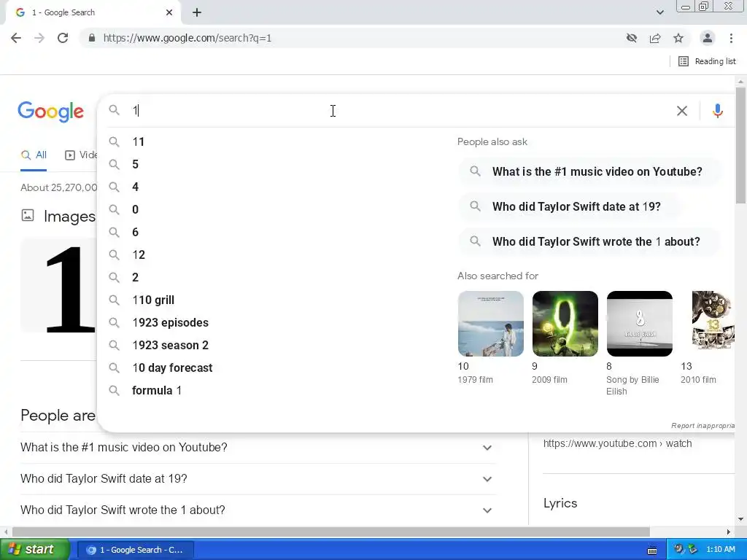The width and height of the screenshot is (747, 560).
Task: Click the magnifier icon beside '110 grill'
Action: point(114,300)
